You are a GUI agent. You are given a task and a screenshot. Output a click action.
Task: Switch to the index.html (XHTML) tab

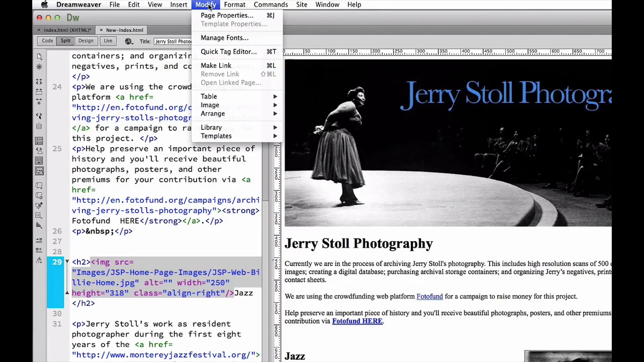point(67,30)
